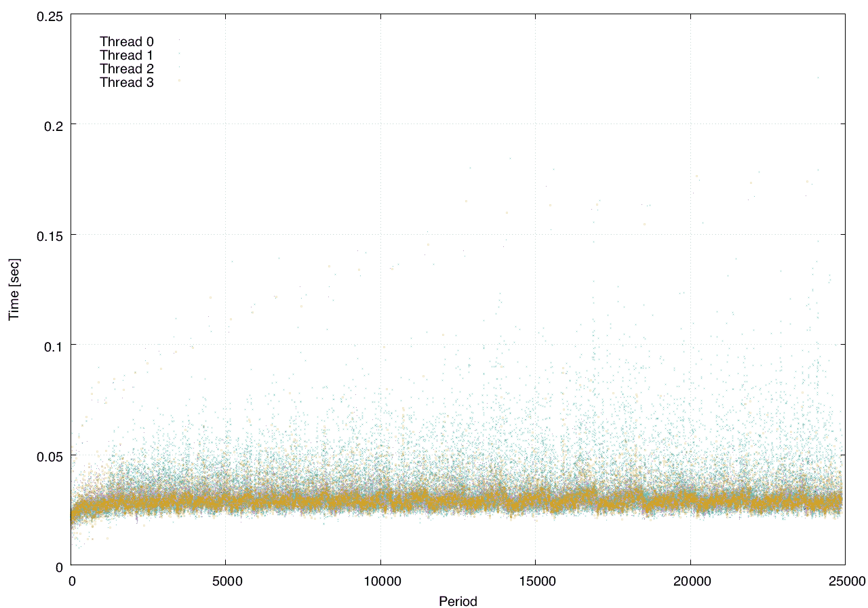Click the Thread 3 legend label

(x=127, y=83)
